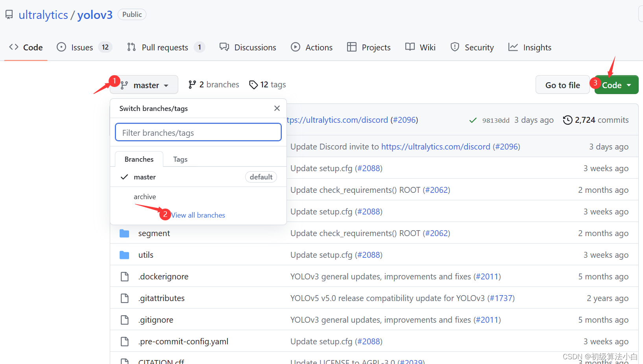This screenshot has width=643, height=364.
Task: Click the .gitattributes file icon
Action: point(125,298)
